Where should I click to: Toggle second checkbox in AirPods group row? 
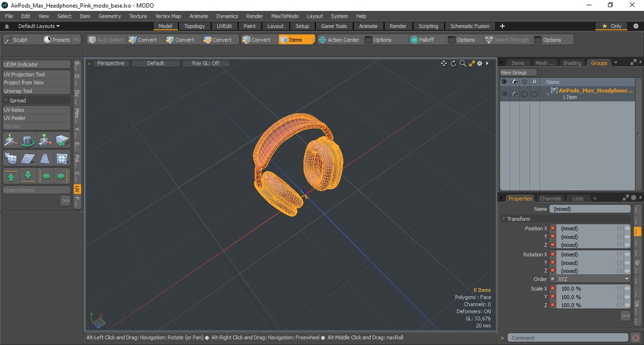pyautogui.click(x=535, y=94)
